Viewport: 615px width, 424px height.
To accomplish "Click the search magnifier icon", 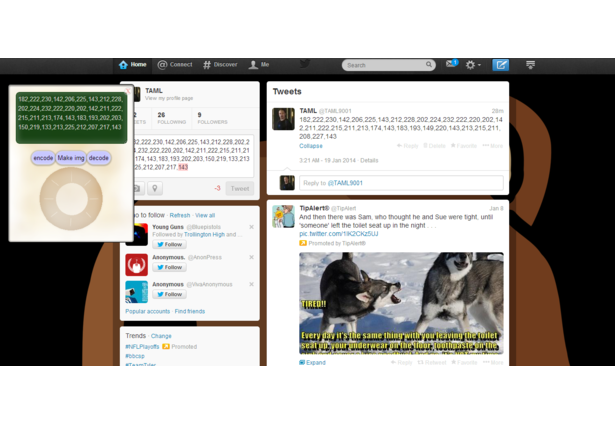I will click(429, 65).
